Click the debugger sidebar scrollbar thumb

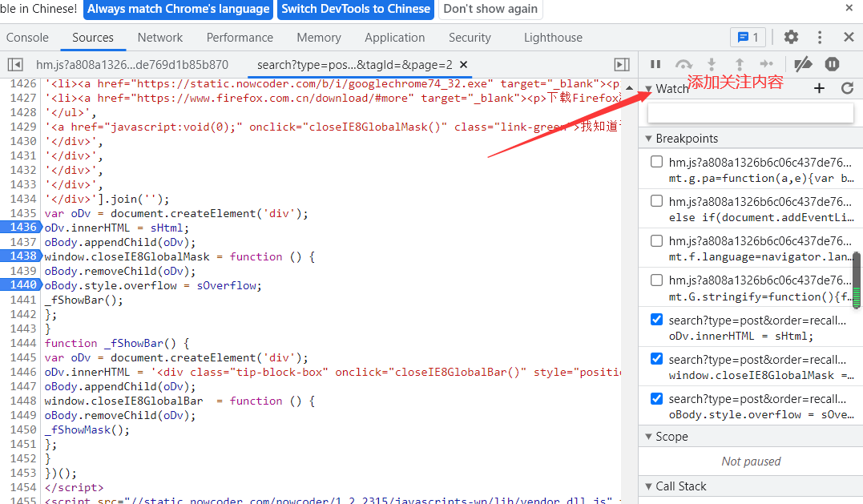[856, 280]
